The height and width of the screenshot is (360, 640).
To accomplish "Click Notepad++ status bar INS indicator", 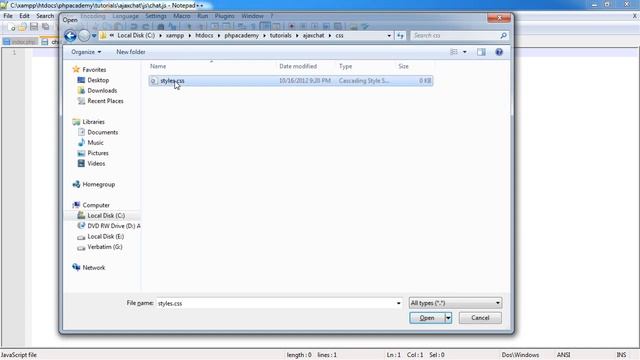I will [x=621, y=355].
